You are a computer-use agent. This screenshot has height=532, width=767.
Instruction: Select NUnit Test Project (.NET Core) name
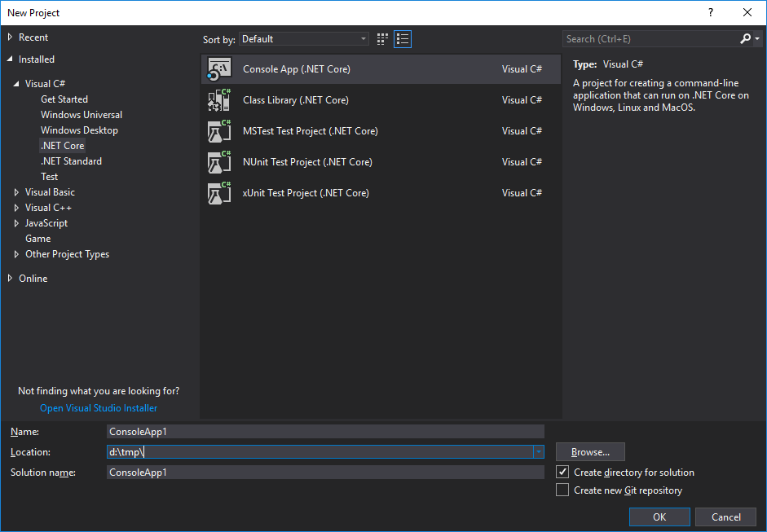(307, 162)
